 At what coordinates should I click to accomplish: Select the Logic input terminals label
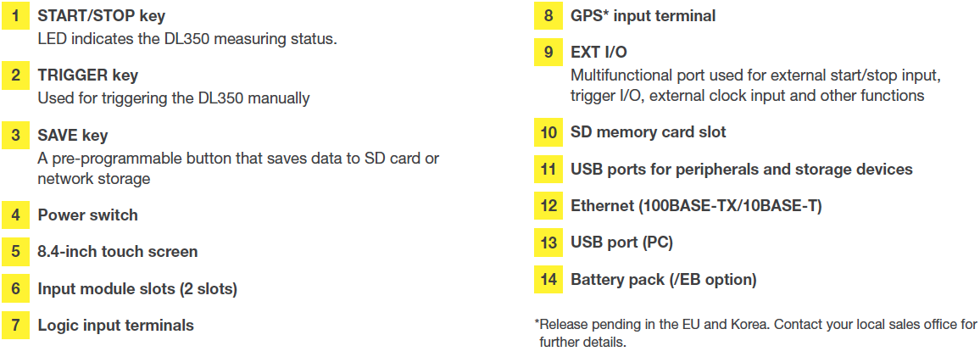tap(115, 326)
